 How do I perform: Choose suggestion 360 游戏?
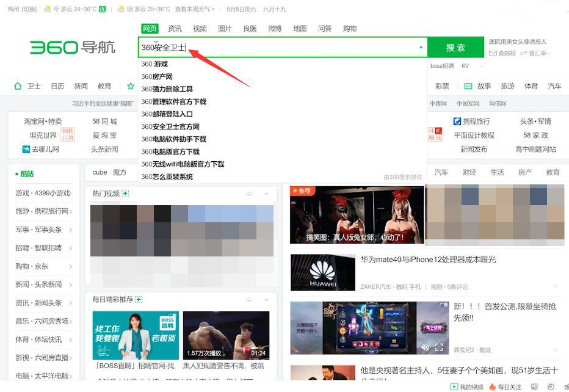pos(154,64)
